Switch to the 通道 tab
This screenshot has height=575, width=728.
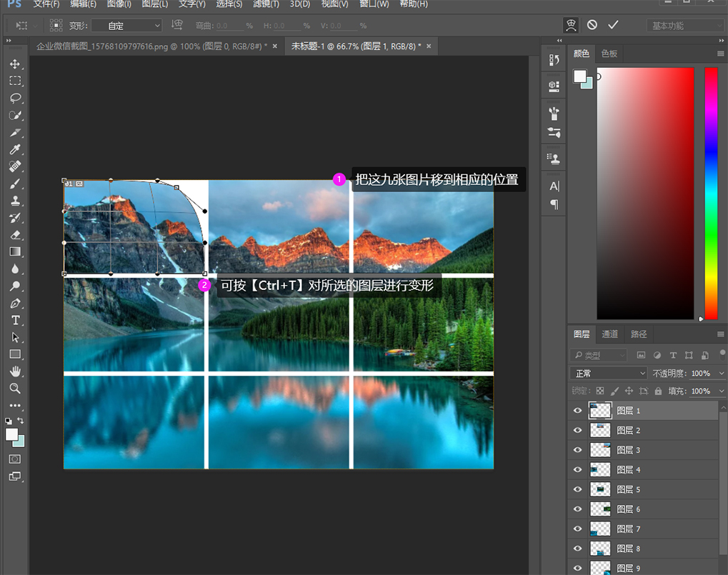click(609, 334)
